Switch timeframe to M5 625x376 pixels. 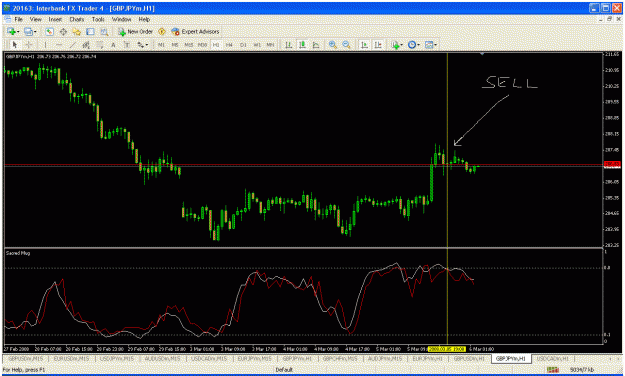[x=175, y=45]
